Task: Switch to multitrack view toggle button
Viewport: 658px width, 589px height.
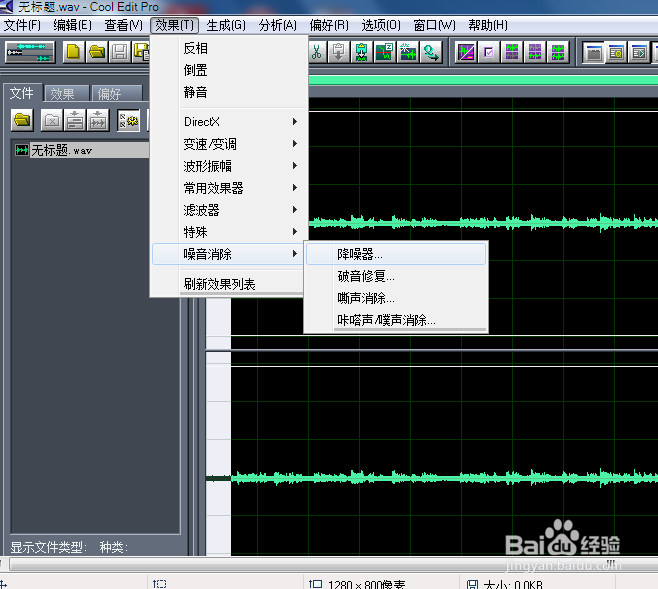Action: [x=30, y=52]
